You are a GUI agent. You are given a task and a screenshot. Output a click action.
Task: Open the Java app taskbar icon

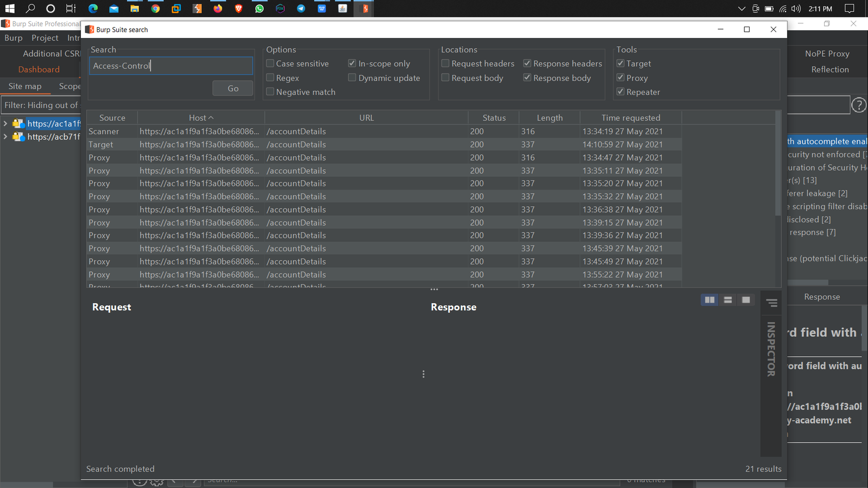tap(343, 9)
